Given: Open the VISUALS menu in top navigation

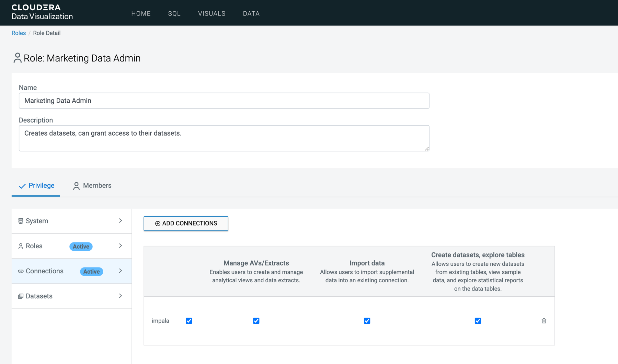Looking at the screenshot, I should coord(211,13).
